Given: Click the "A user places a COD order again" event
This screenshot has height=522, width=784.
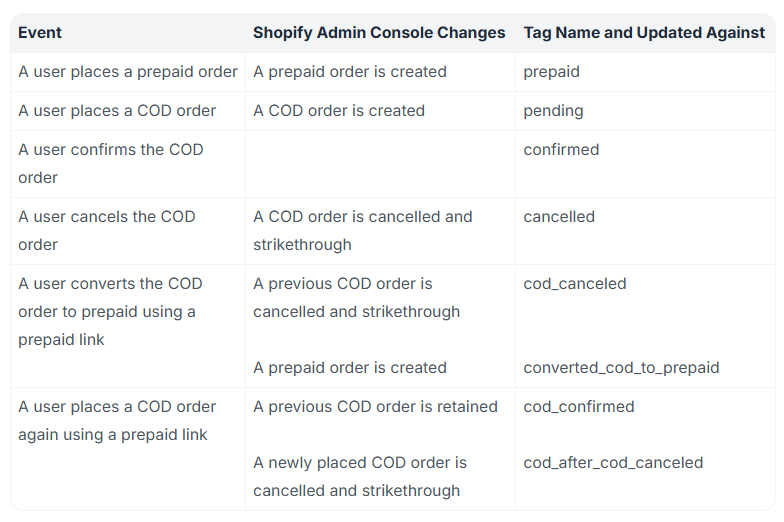Looking at the screenshot, I should [117, 420].
